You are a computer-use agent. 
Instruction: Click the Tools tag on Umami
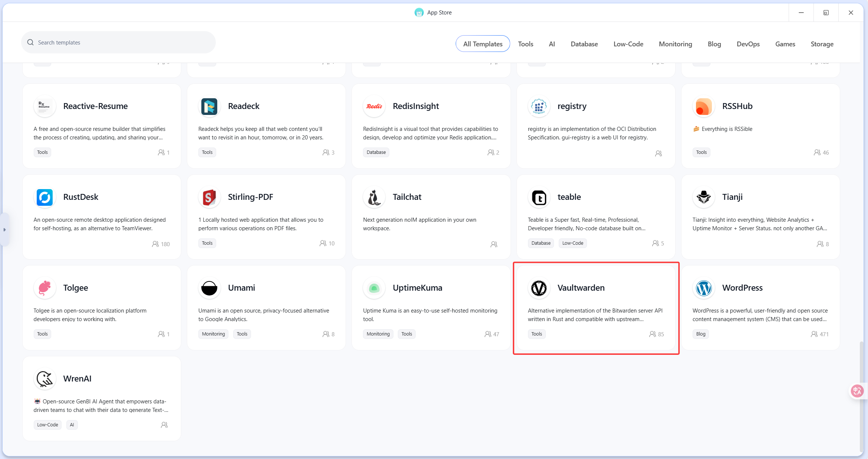(x=242, y=334)
